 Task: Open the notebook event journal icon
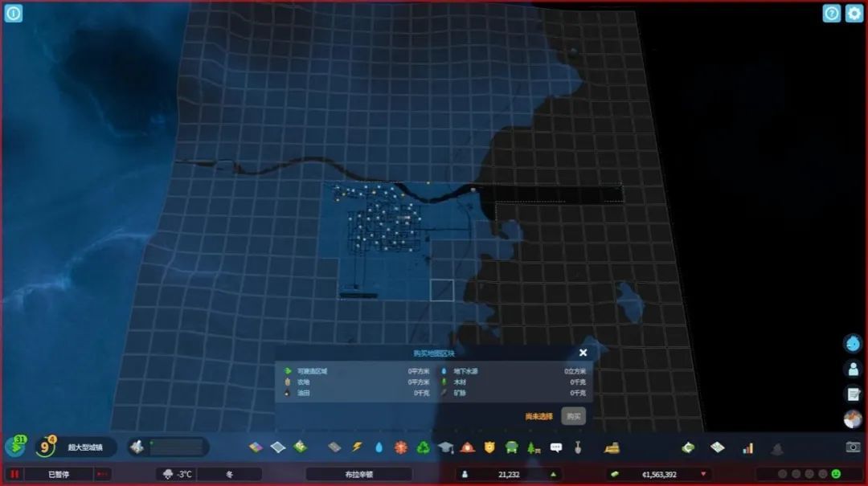point(853,394)
